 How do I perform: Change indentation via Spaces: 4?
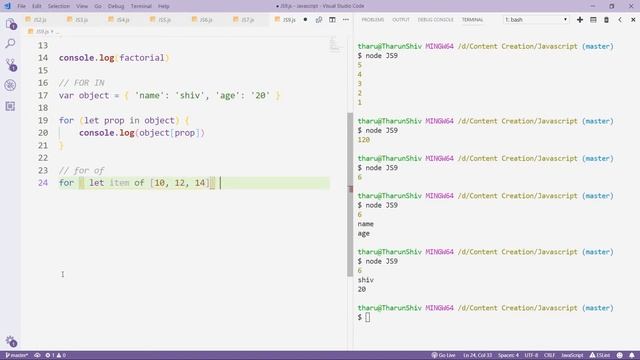click(508, 355)
